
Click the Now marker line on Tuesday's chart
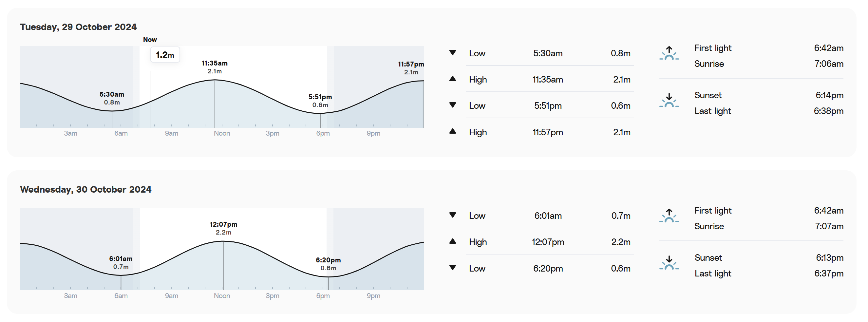pyautogui.click(x=150, y=99)
